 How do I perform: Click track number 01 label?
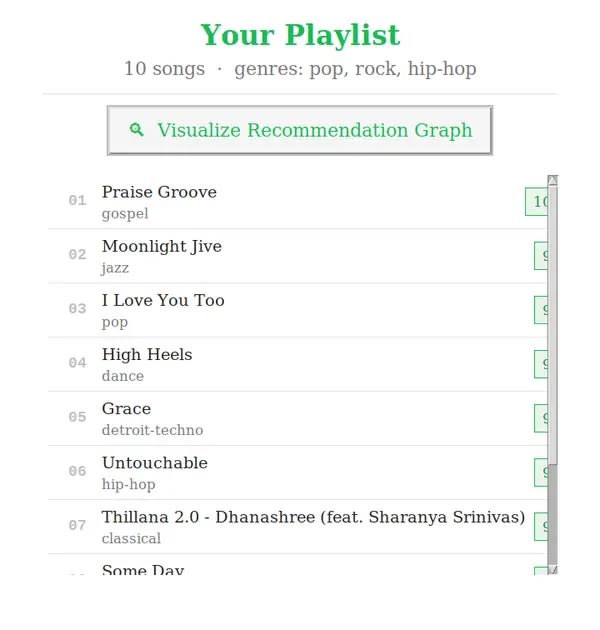coord(78,200)
